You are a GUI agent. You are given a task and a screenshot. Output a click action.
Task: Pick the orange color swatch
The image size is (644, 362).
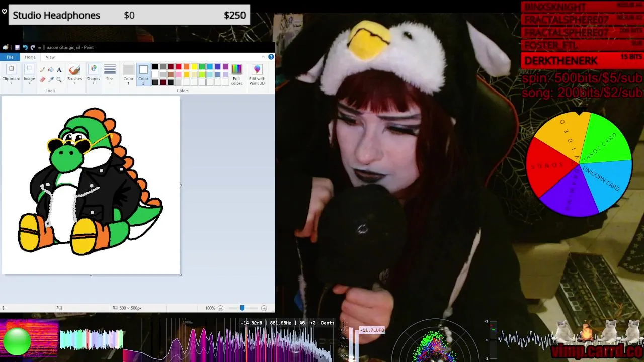186,67
